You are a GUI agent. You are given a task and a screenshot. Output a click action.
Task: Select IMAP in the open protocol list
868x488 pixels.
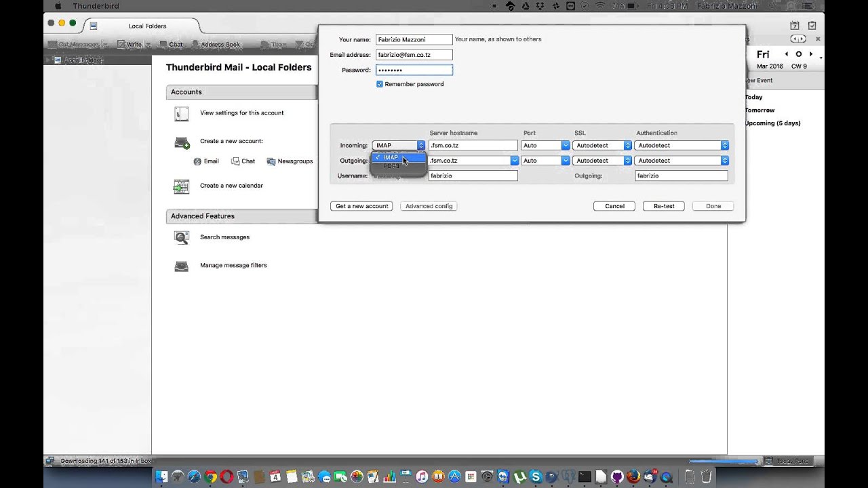399,157
